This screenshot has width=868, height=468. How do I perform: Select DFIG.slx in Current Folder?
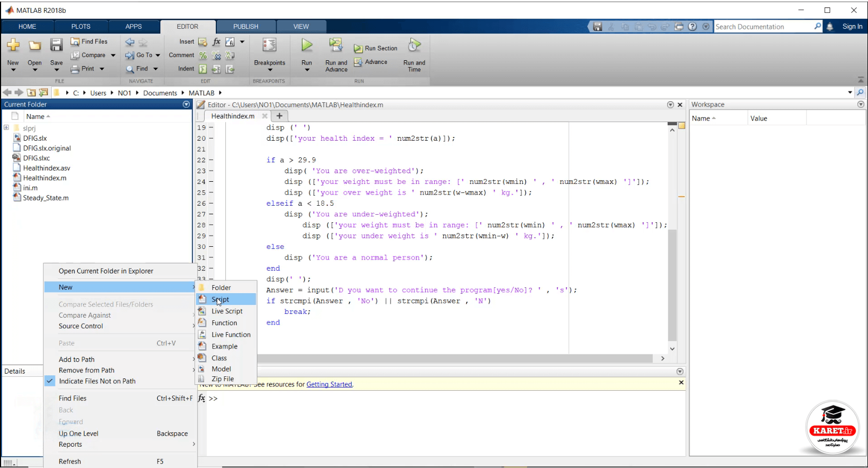click(x=35, y=138)
